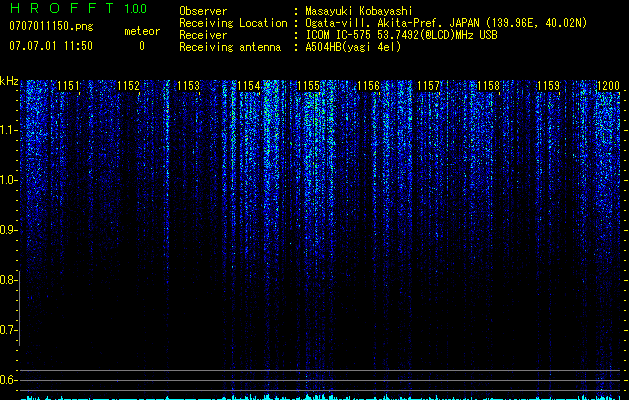Click the Observer field label
Screen dimensions: 629x400
click(x=203, y=11)
